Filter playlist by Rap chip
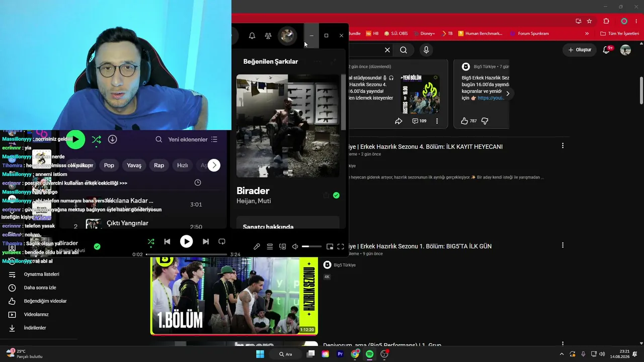 (159, 165)
